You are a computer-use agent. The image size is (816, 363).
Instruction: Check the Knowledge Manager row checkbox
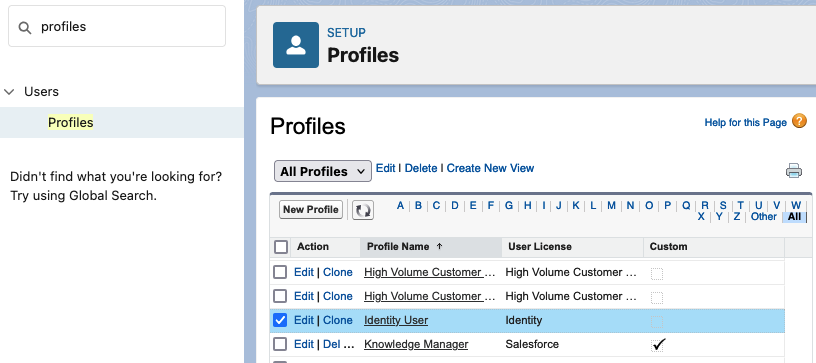tap(280, 344)
